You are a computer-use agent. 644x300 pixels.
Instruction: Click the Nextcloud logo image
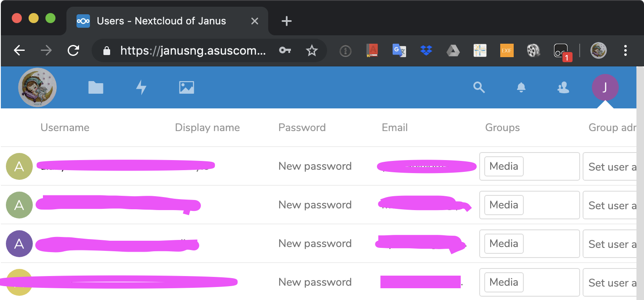[37, 87]
